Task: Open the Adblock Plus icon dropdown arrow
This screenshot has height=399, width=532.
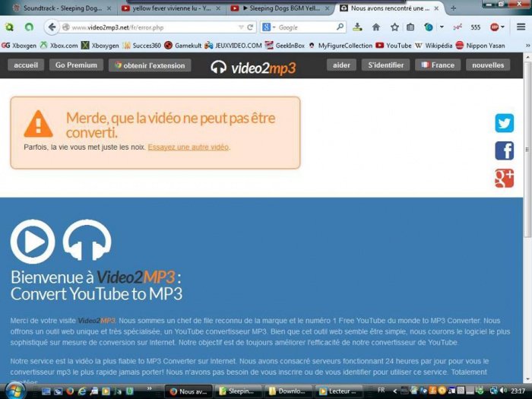Action: 502,27
